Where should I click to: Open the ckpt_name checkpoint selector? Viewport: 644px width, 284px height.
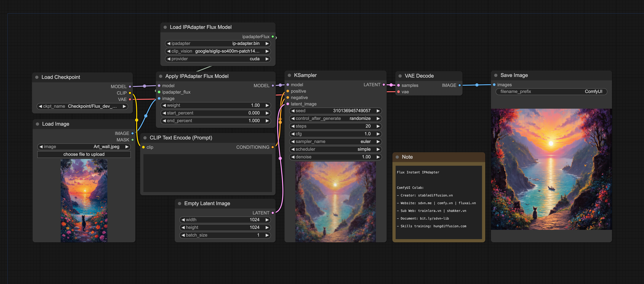82,106
